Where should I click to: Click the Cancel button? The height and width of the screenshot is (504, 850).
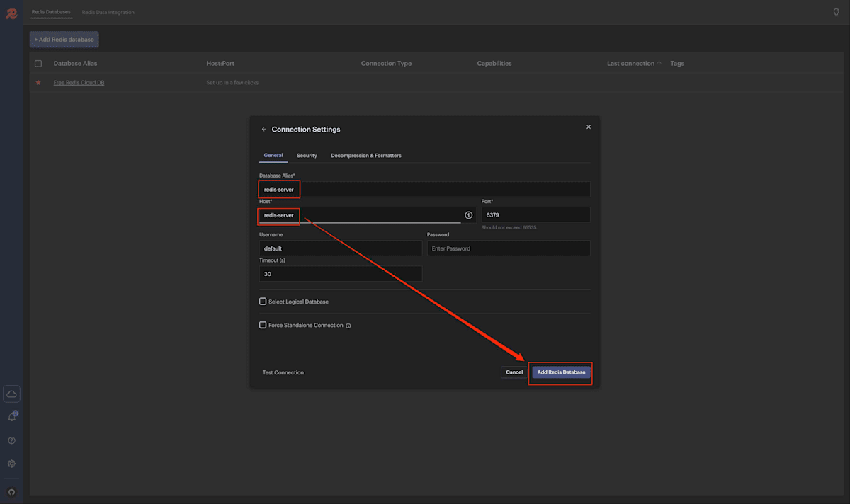pyautogui.click(x=514, y=372)
